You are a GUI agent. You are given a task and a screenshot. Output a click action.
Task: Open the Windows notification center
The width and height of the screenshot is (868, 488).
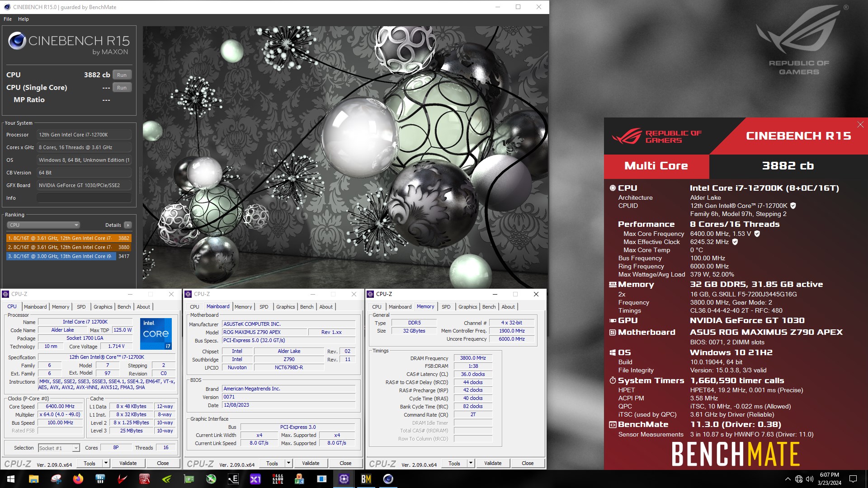pos(853,479)
